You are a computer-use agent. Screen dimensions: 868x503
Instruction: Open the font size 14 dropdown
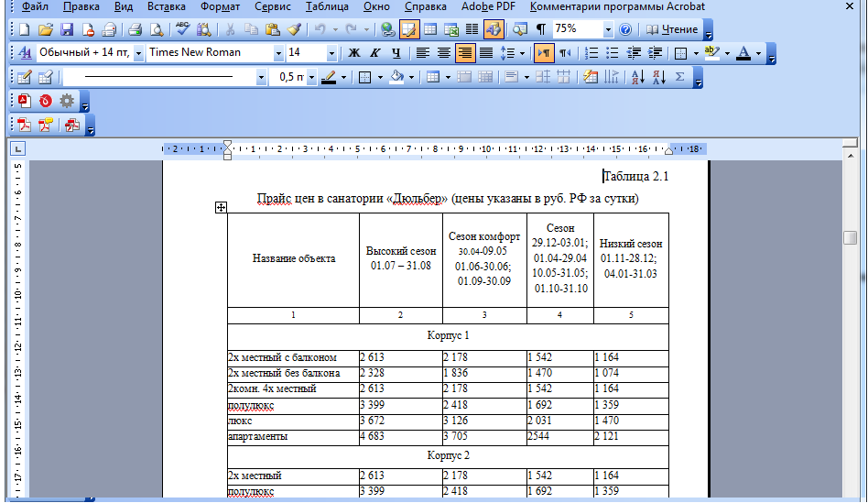click(331, 53)
